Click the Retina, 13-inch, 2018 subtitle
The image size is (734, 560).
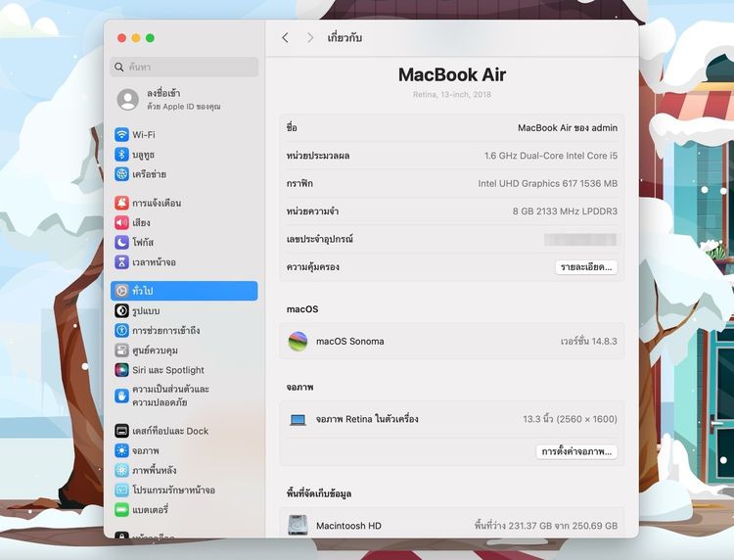[452, 95]
